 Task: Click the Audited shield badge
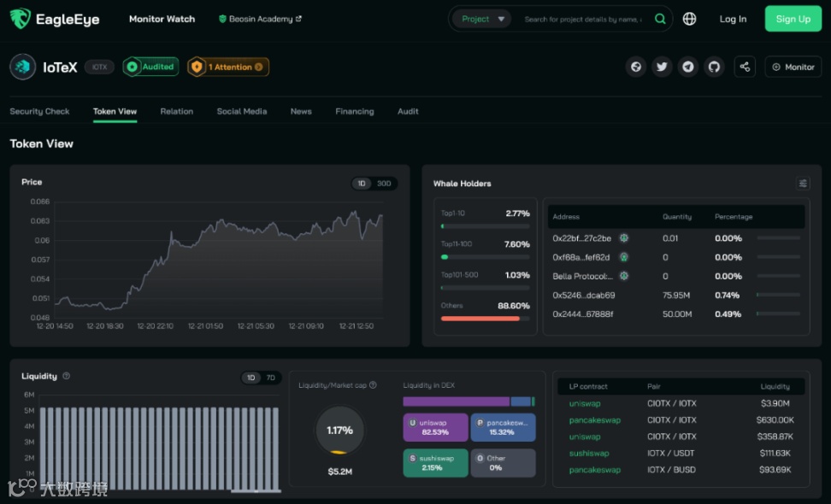(150, 67)
